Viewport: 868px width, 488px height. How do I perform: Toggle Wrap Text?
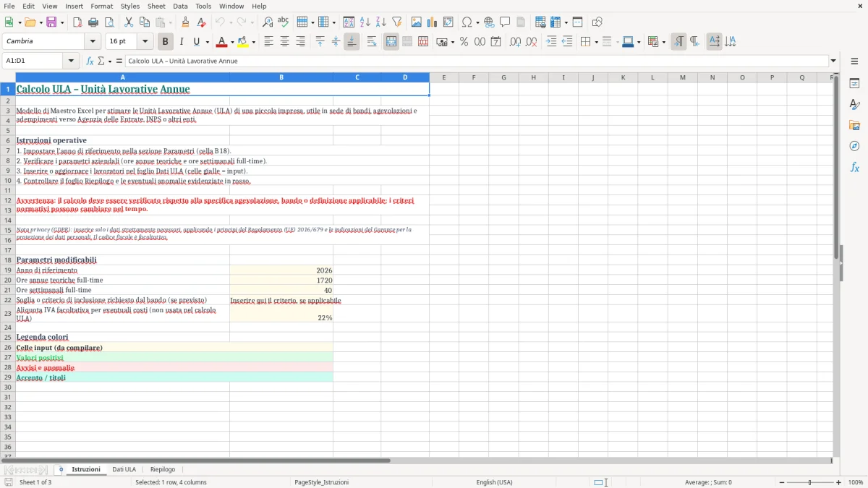point(371,42)
